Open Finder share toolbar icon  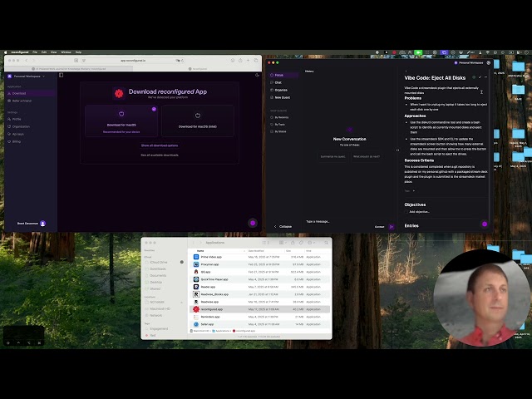pos(293,243)
